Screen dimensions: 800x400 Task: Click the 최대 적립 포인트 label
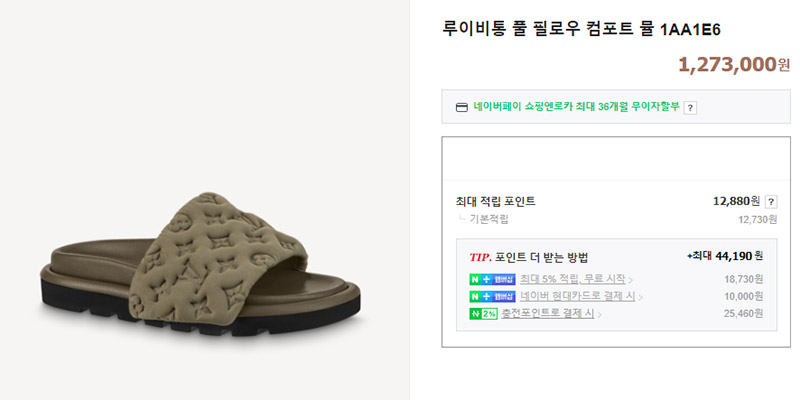495,202
